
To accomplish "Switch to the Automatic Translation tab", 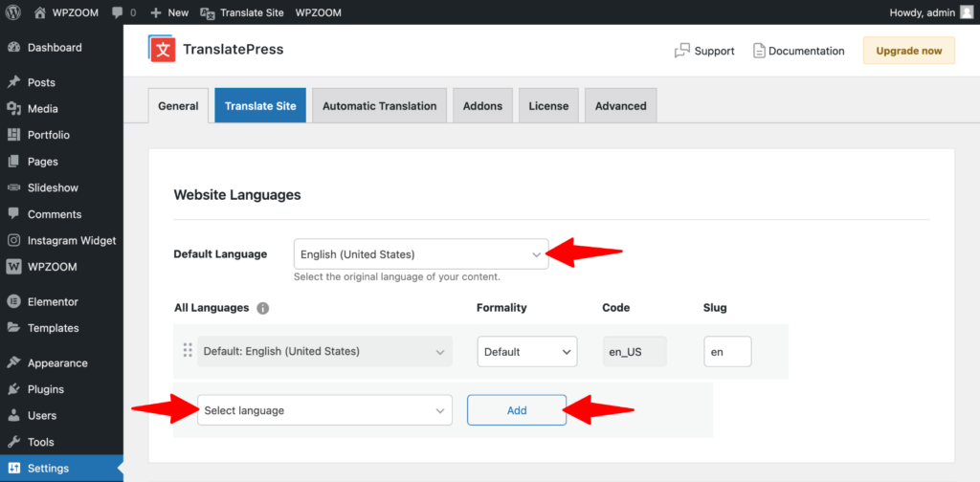I will (x=379, y=105).
